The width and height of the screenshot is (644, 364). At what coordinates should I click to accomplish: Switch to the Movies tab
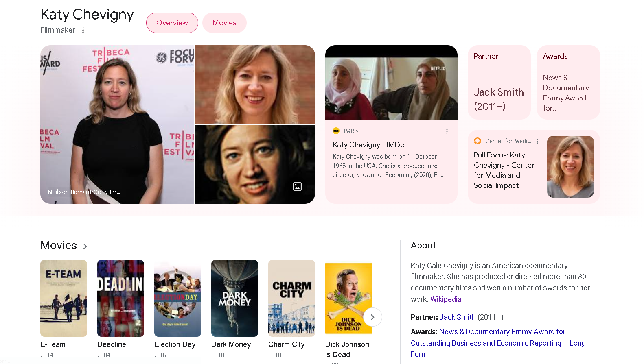224,23
